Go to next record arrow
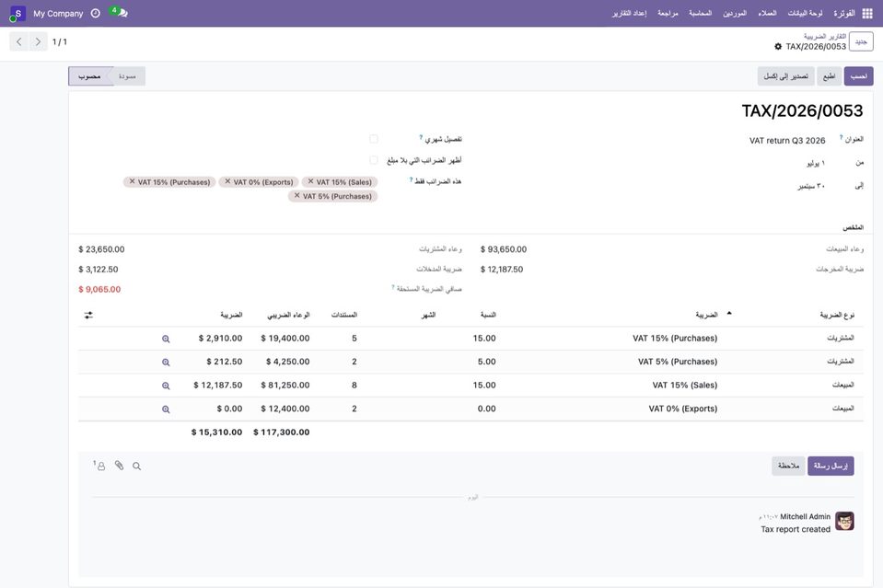The image size is (883, 588). point(38,41)
